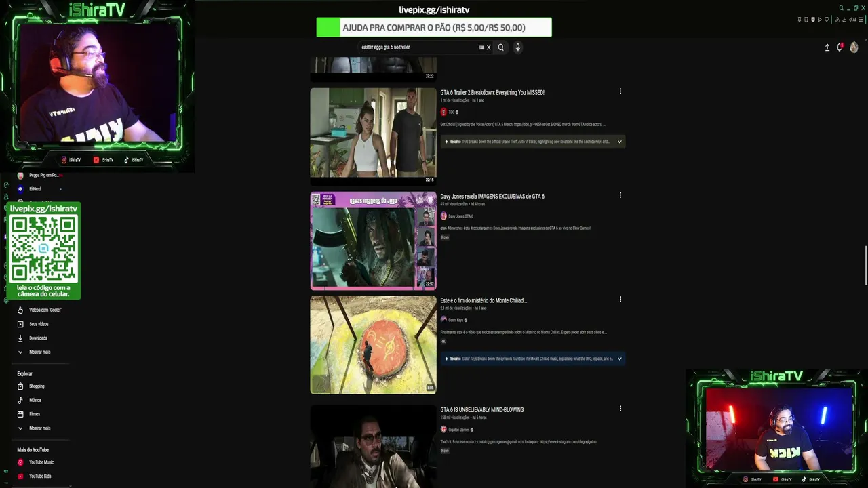Screen dimensions: 868x488
Task: Open Shopping in Explorar section
Action: coord(37,386)
